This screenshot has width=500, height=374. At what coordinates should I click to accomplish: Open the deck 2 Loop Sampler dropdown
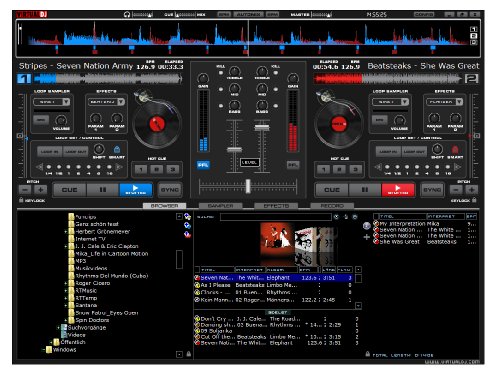[x=404, y=102]
